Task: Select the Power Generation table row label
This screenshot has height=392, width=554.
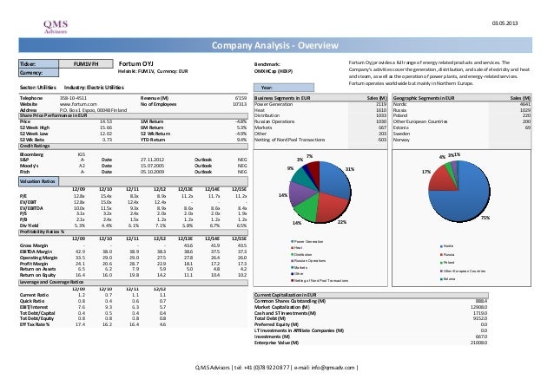Action: point(274,104)
